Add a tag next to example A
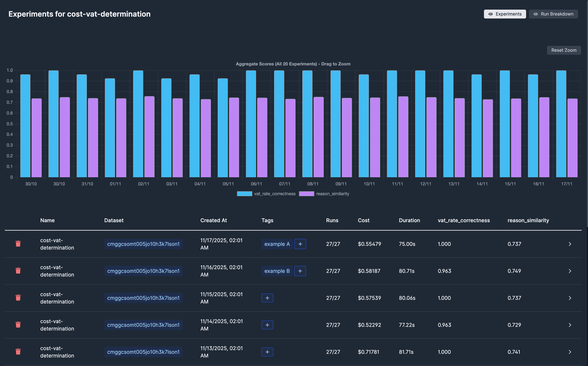 pyautogui.click(x=300, y=244)
